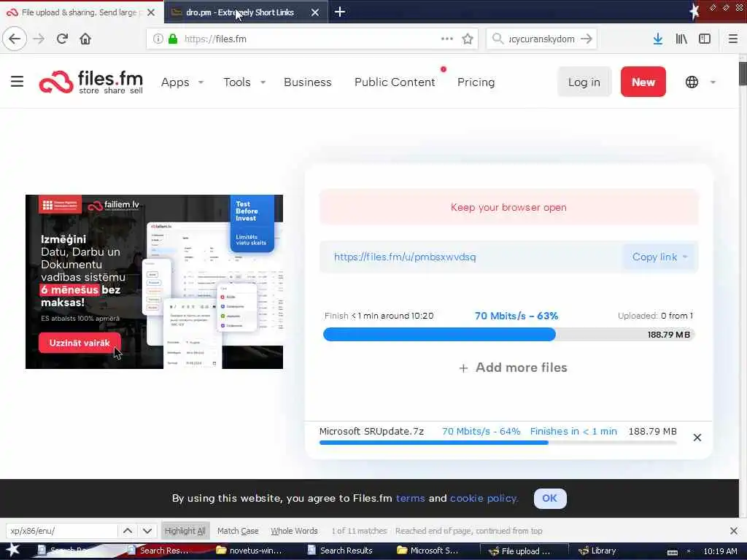Open the browser home page icon

click(x=85, y=39)
